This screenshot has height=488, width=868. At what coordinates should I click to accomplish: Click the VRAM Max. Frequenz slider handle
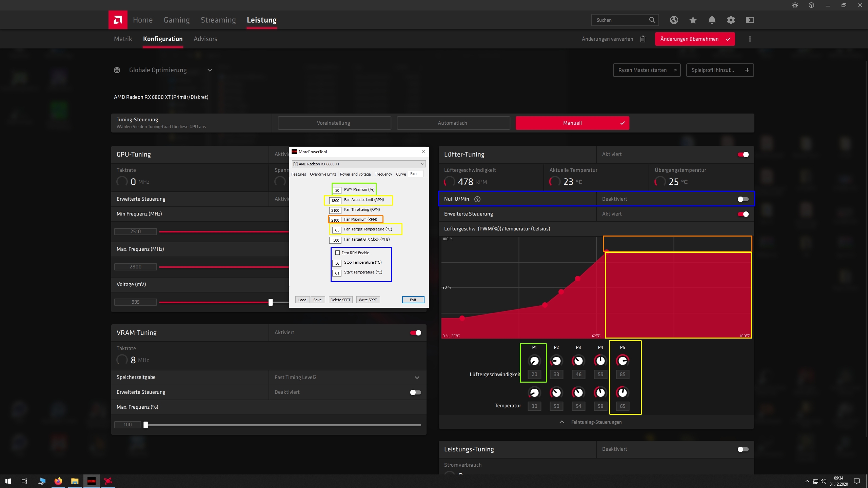tap(145, 425)
